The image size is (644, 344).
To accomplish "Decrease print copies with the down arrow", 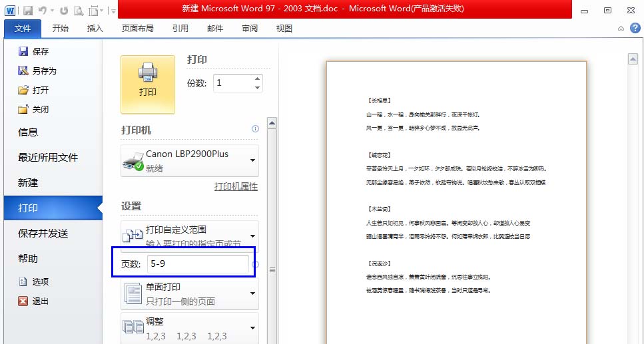I will click(x=257, y=87).
